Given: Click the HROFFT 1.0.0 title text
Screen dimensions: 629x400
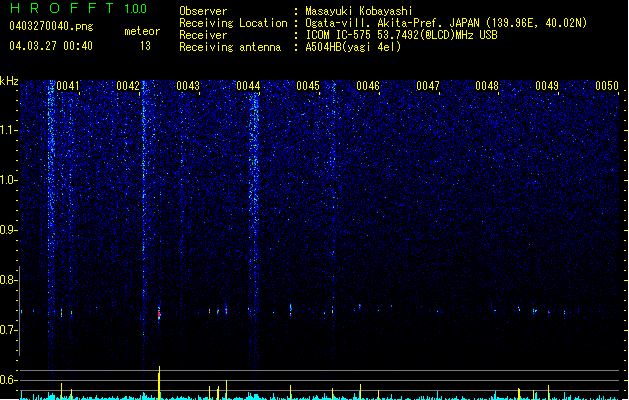Looking at the screenshot, I should point(78,8).
